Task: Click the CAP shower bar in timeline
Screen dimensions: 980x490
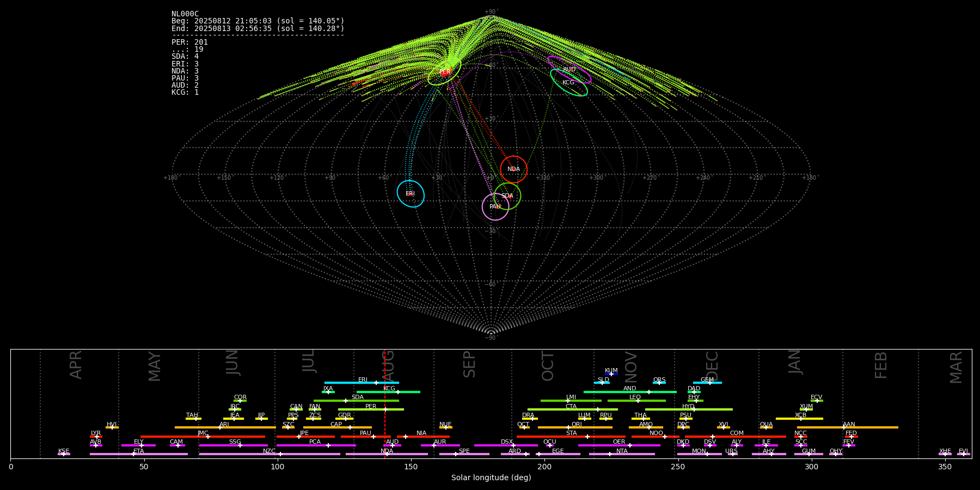Action: 338,427
